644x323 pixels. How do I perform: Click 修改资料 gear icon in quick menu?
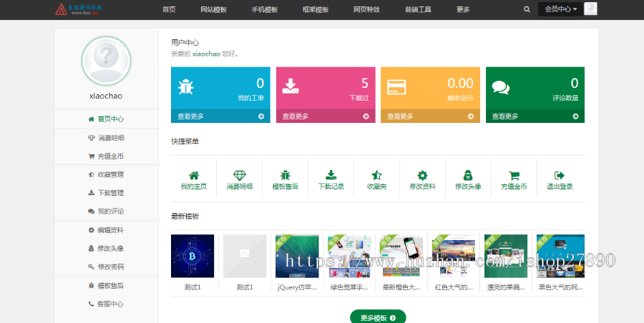click(x=423, y=176)
